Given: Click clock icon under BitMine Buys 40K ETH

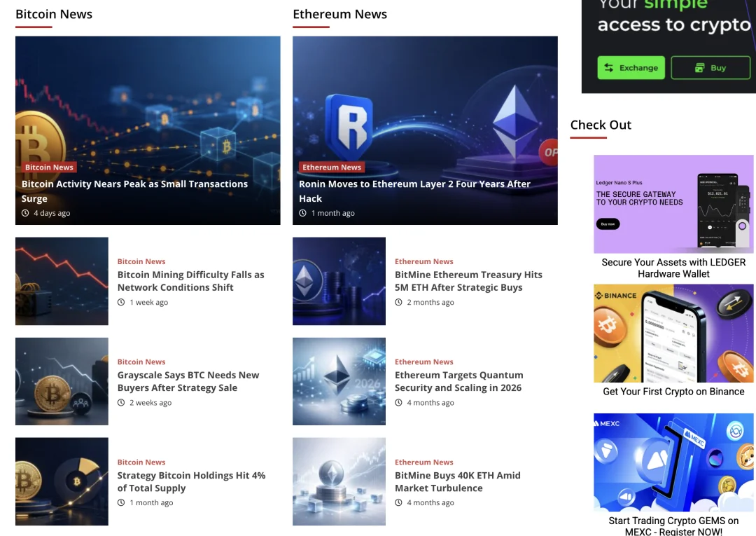Looking at the screenshot, I should (x=398, y=502).
